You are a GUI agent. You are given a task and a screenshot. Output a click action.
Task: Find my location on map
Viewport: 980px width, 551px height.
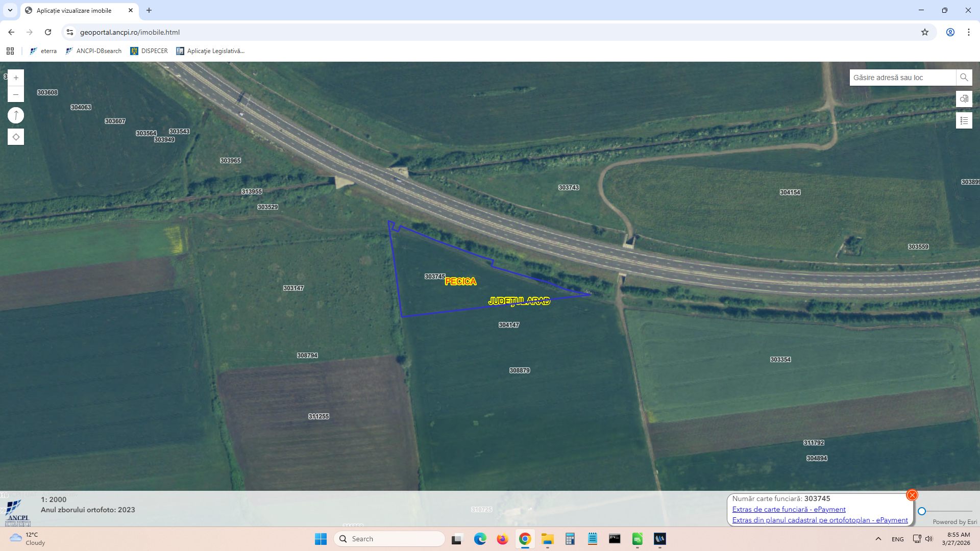[16, 137]
